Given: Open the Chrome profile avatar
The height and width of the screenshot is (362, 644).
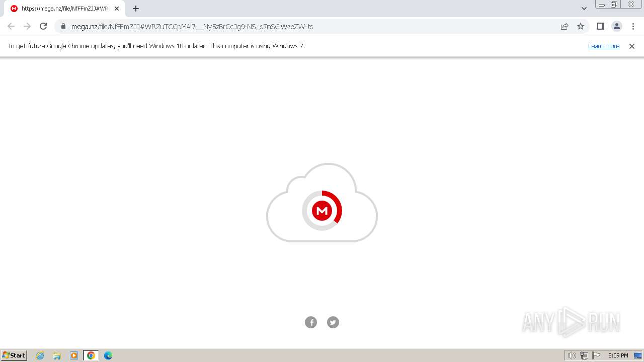Looking at the screenshot, I should coord(616,26).
